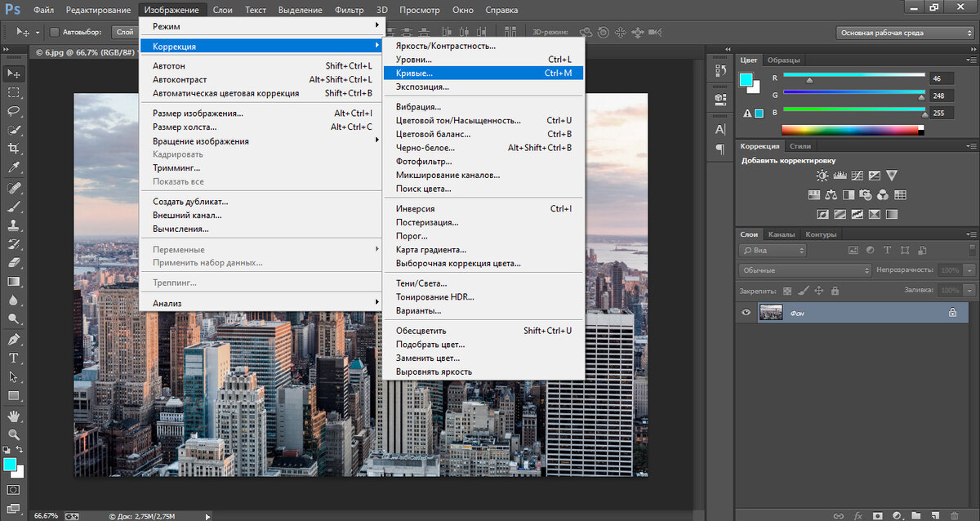Viewport: 980px width, 521px height.
Task: Select the Crop tool in the toolbar
Action: [14, 148]
